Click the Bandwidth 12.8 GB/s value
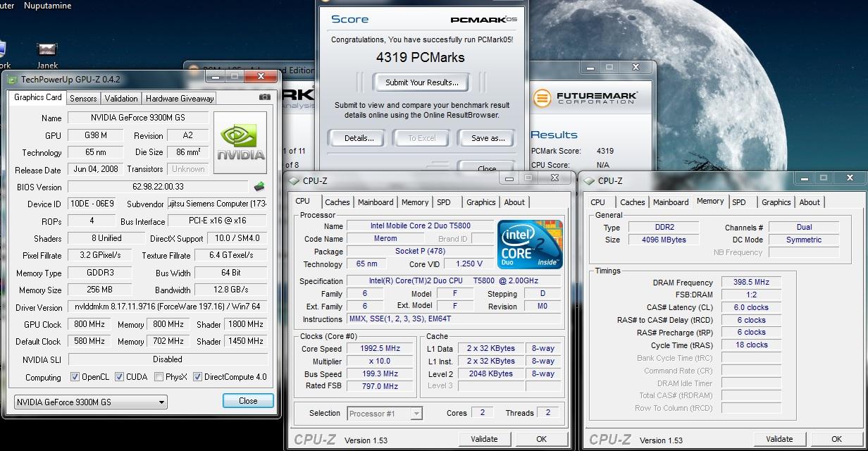The width and height of the screenshot is (868, 451). [x=231, y=290]
